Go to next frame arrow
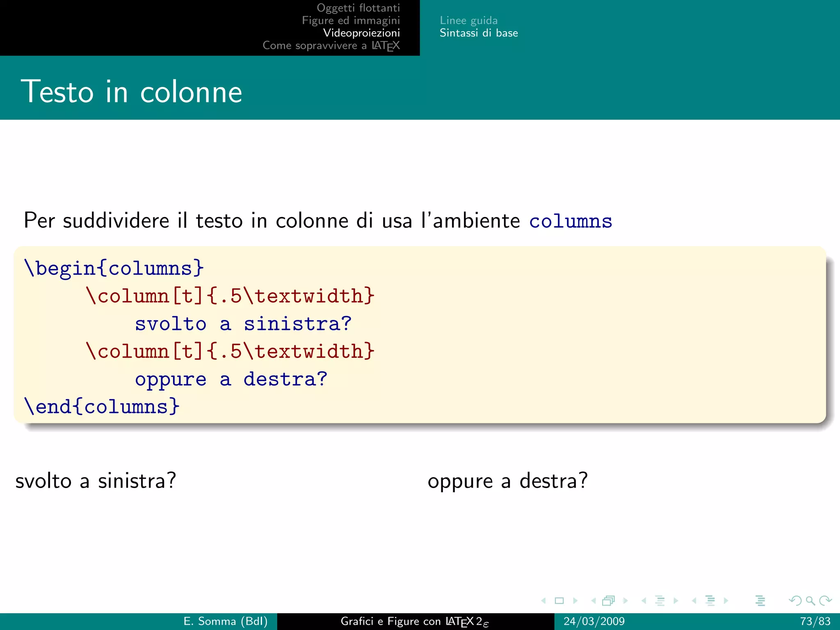Screen dimensions: 840x630 coord(625,601)
